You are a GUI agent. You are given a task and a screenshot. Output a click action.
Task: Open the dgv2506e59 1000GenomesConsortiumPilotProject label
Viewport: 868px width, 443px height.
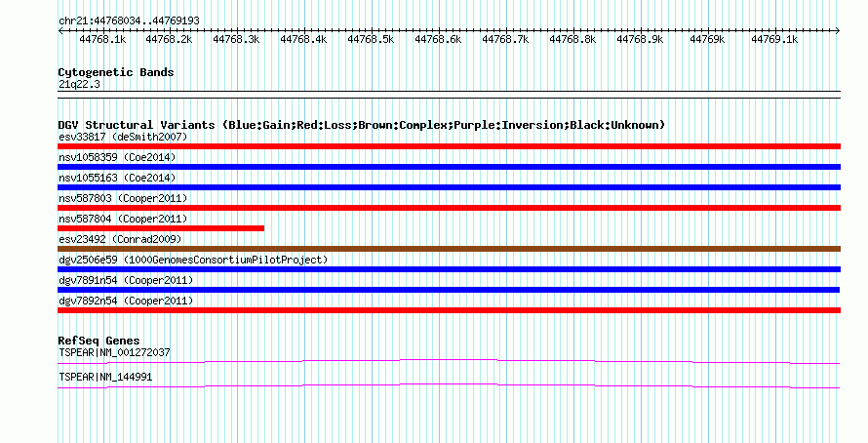(x=193, y=260)
